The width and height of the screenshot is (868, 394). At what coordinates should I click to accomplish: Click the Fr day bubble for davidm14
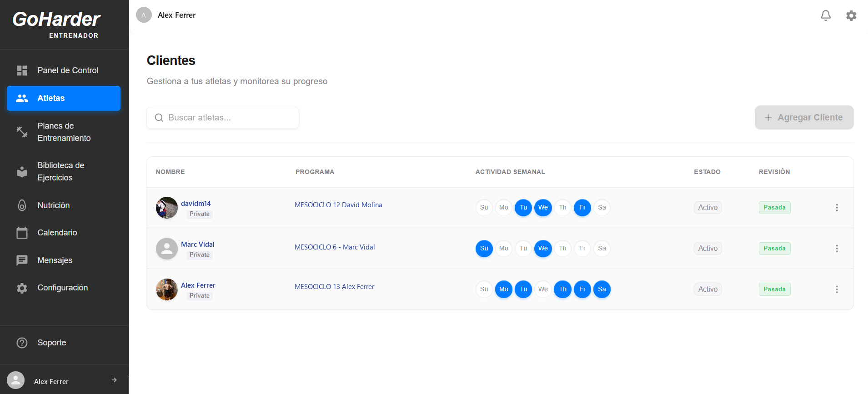click(x=582, y=208)
